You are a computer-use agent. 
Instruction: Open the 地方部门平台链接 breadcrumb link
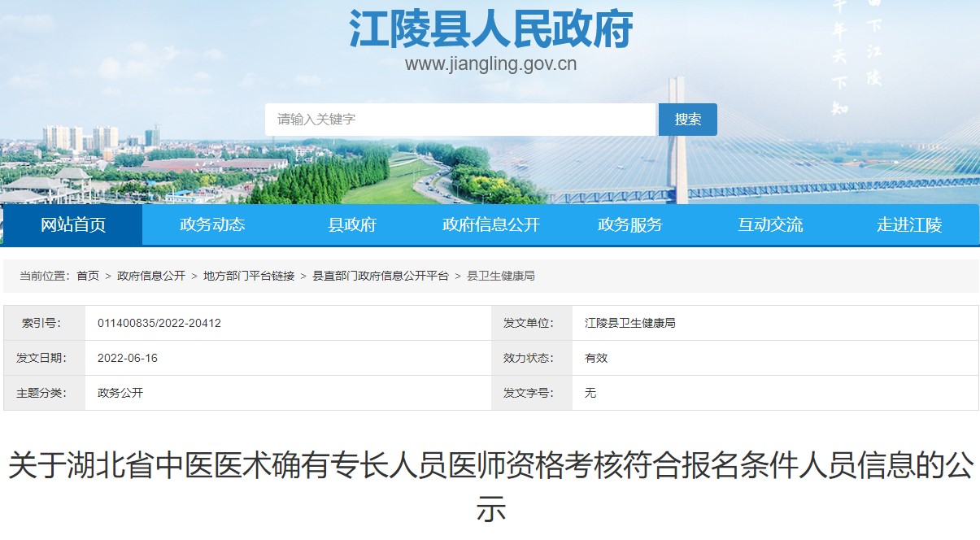click(x=249, y=277)
